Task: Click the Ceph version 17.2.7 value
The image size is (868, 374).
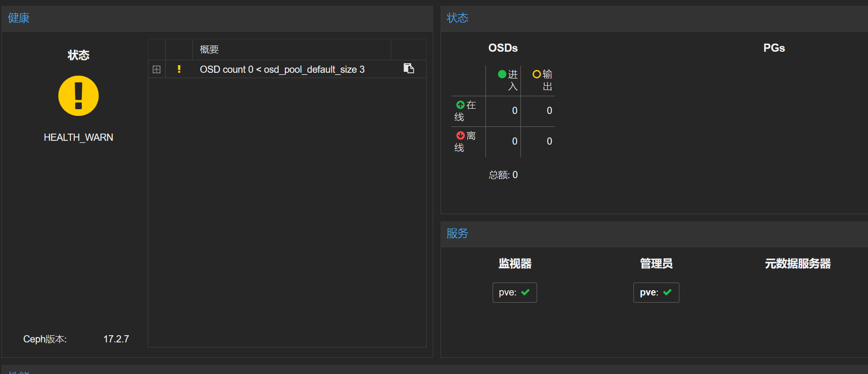Action: (x=116, y=339)
